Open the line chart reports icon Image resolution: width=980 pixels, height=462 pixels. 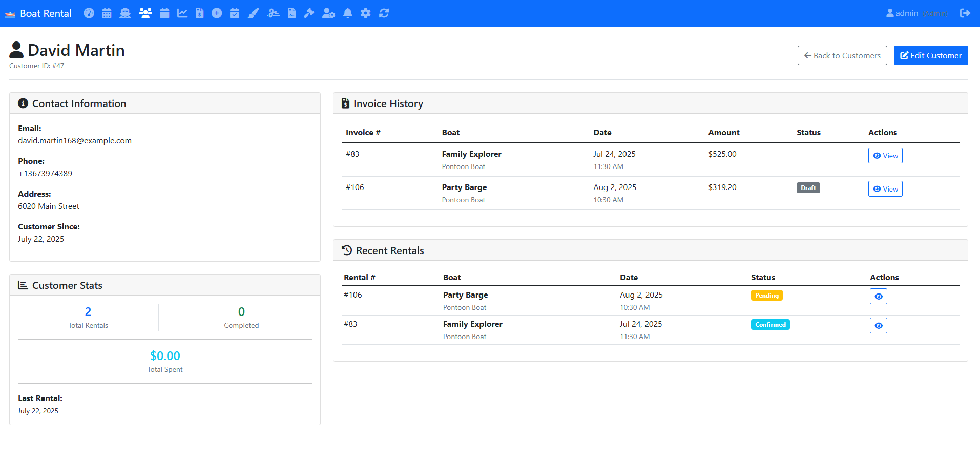[x=182, y=13]
